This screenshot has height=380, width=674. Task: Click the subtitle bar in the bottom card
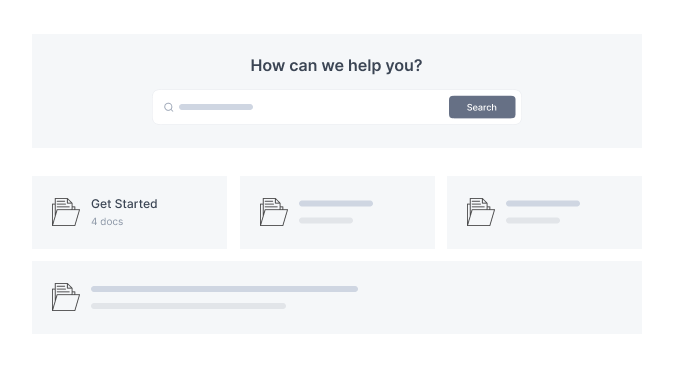coord(188,306)
